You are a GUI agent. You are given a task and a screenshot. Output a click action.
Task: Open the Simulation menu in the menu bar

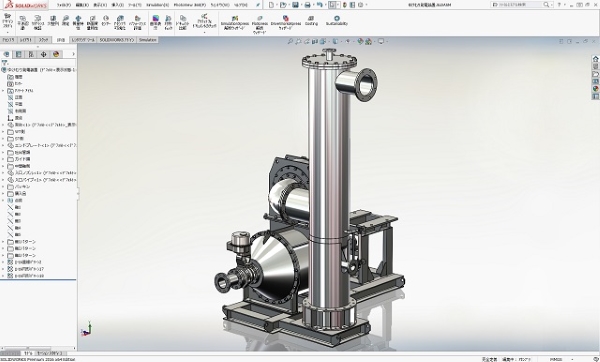click(x=158, y=5)
